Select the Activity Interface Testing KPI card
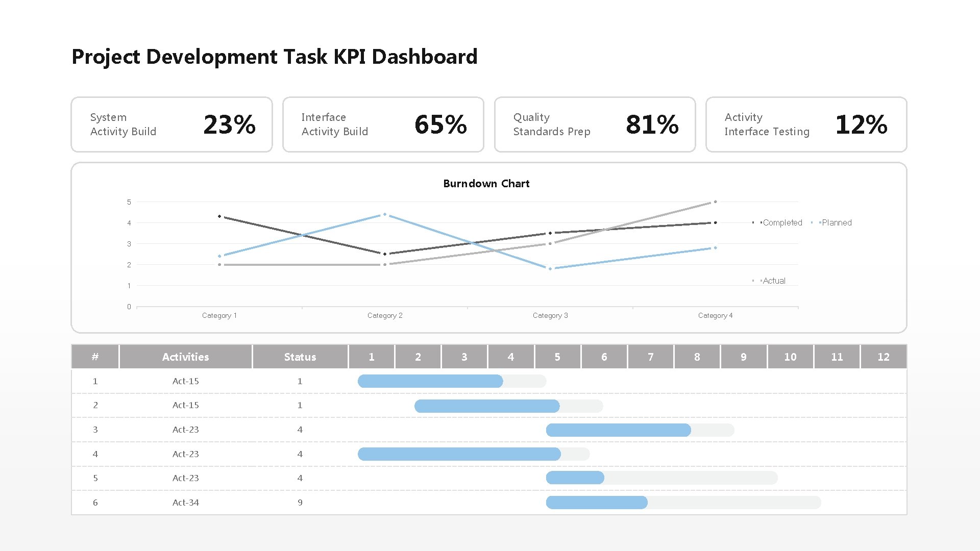 805,124
